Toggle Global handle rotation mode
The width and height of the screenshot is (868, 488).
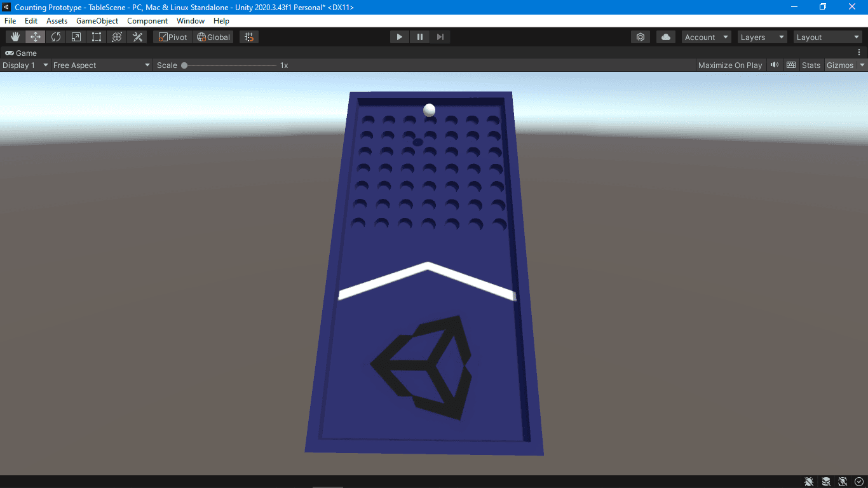click(214, 37)
